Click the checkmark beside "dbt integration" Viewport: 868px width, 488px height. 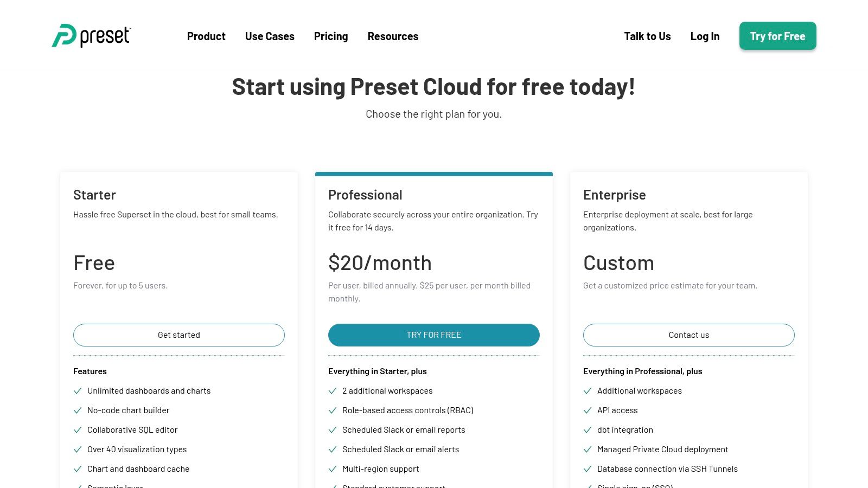coord(588,430)
